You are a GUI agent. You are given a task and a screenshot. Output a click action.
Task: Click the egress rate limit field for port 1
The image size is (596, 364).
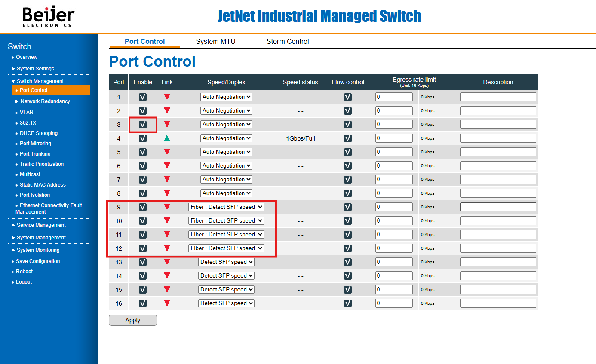394,97
